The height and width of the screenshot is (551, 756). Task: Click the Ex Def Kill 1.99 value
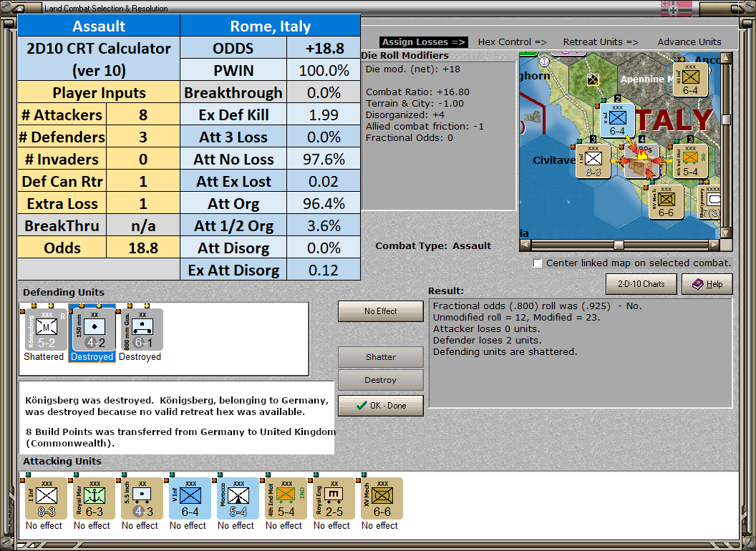point(324,114)
